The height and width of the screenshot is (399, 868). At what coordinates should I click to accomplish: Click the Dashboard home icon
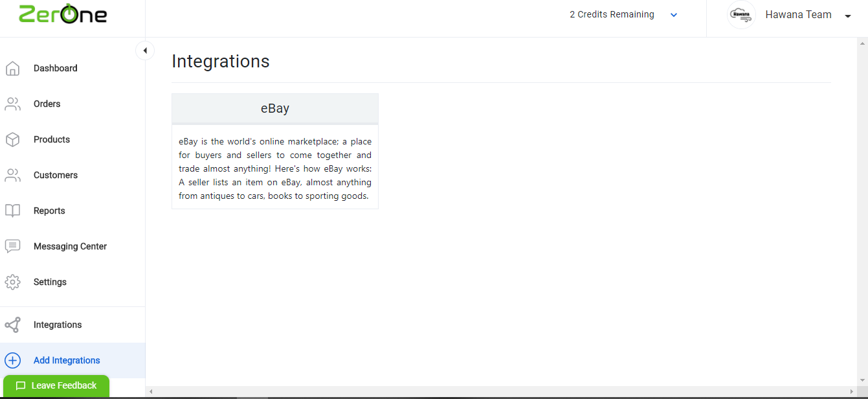pyautogui.click(x=12, y=68)
